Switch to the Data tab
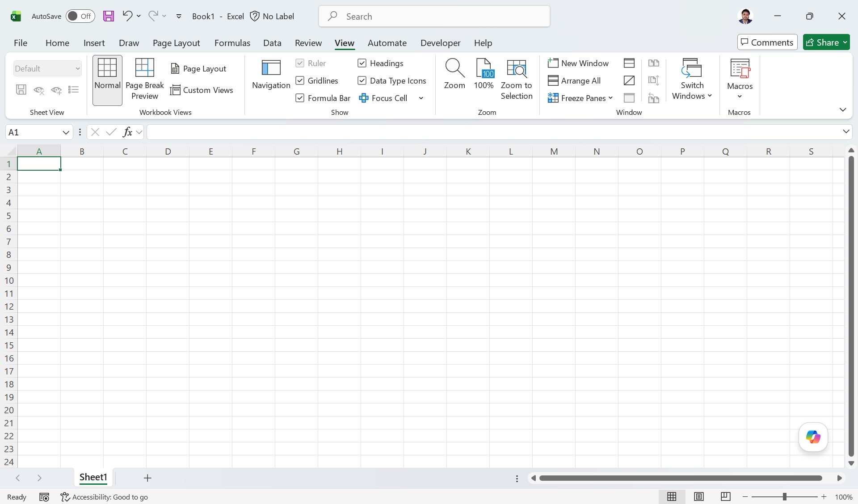This screenshot has width=858, height=504. click(x=272, y=43)
